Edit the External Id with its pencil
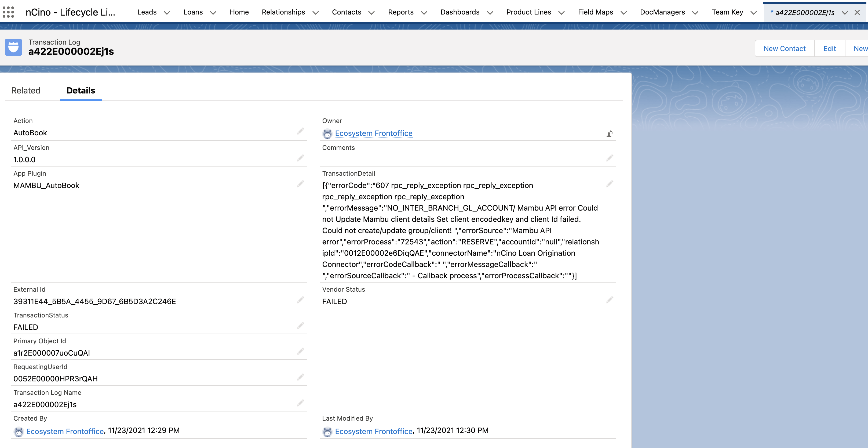The width and height of the screenshot is (868, 448). tap(300, 300)
